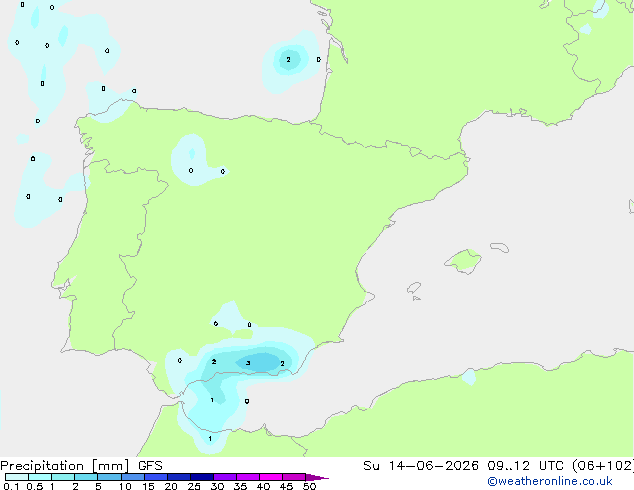
Task: Click the purple 30 mm legend swatch
Action: point(225,477)
